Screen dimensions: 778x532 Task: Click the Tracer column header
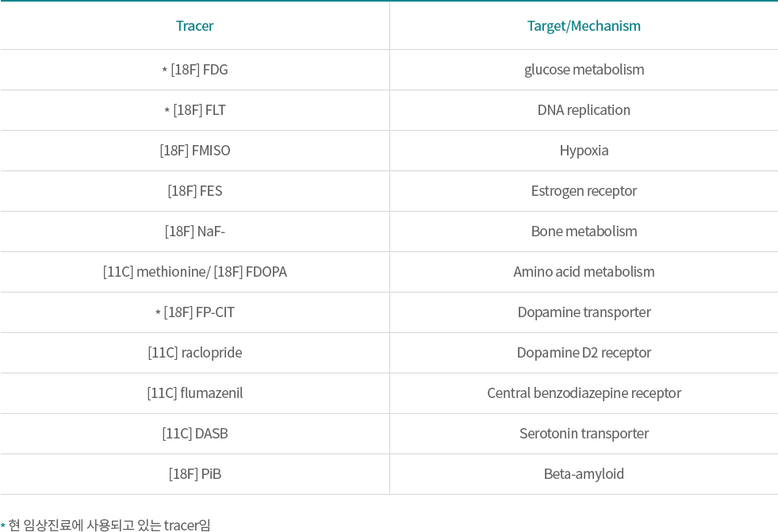[194, 26]
